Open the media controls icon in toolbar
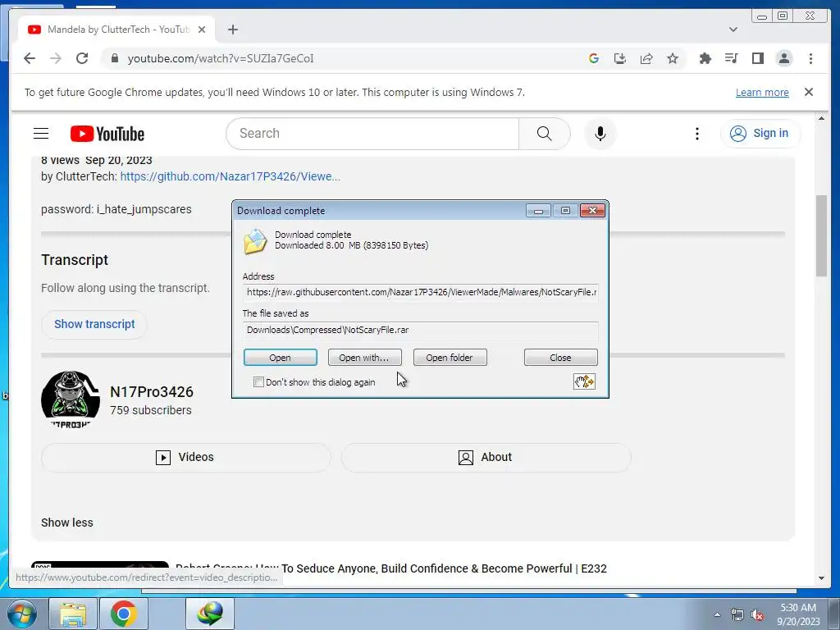The height and width of the screenshot is (630, 840). click(x=731, y=58)
